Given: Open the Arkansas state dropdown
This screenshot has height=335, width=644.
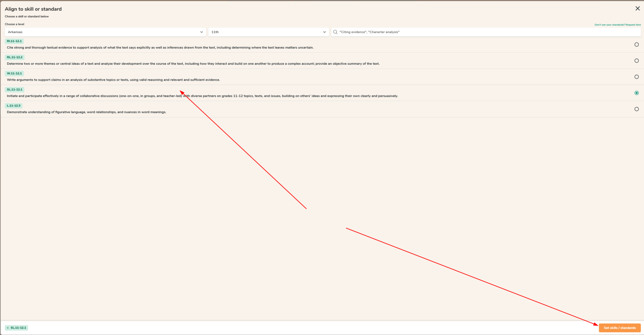Looking at the screenshot, I should tap(105, 32).
